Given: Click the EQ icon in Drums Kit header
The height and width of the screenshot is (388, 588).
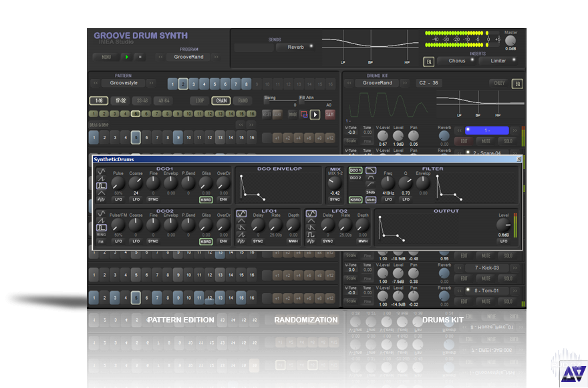Looking at the screenshot, I should 517,84.
